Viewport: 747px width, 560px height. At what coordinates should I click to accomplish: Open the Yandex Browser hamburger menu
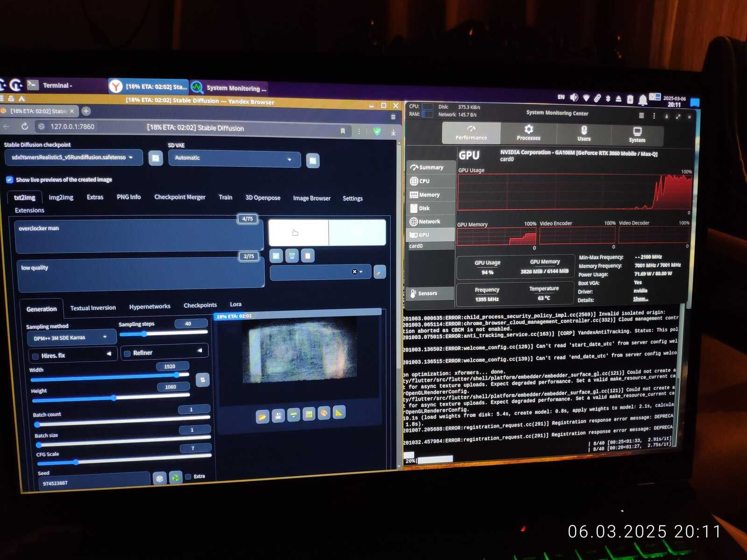[x=393, y=117]
